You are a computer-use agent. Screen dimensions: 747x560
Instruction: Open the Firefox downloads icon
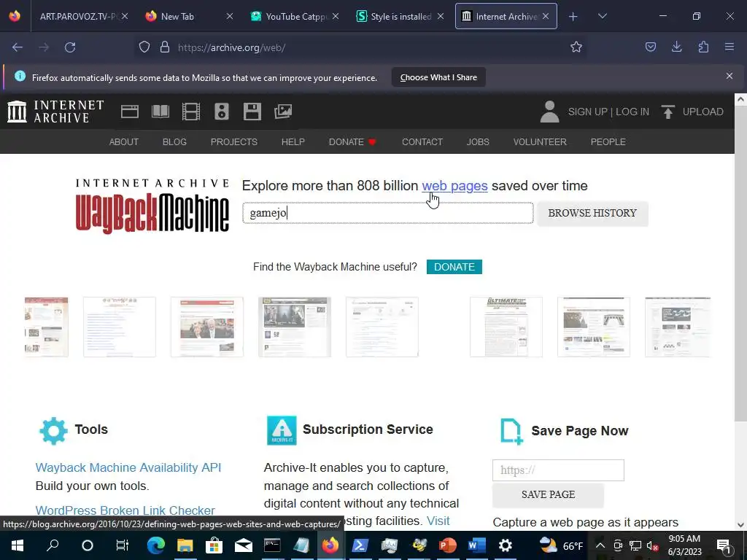pyautogui.click(x=676, y=47)
